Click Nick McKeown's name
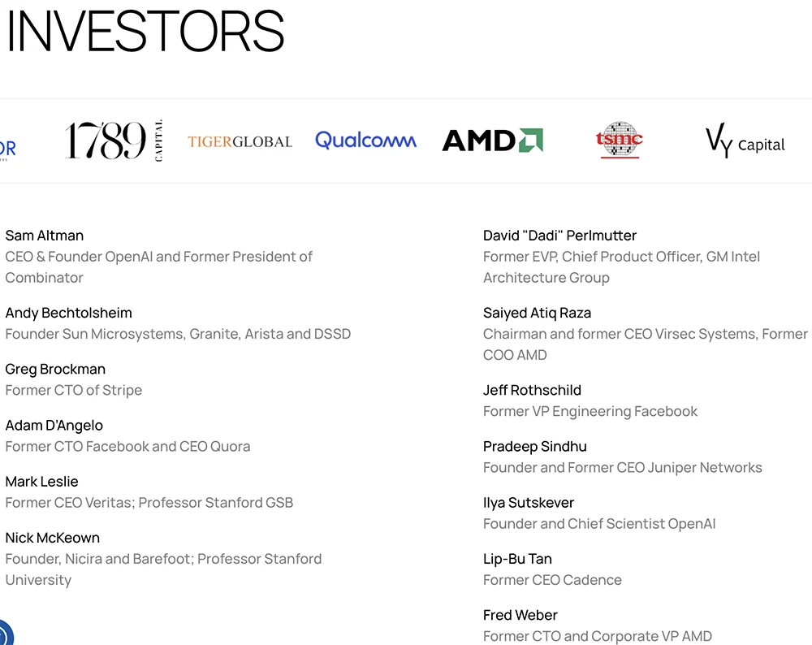Screen dimensions: 812x645 click(52, 537)
